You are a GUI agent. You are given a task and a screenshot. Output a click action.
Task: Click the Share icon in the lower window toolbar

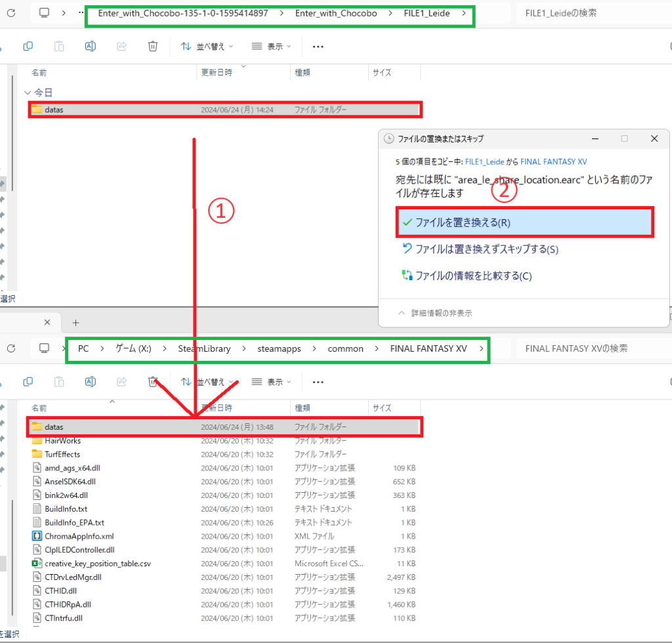(121, 381)
